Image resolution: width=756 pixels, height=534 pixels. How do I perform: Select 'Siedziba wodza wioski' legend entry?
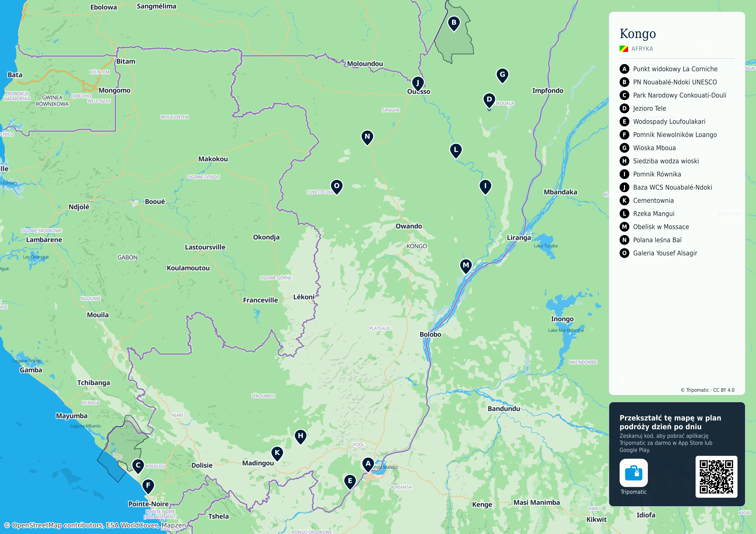point(666,161)
